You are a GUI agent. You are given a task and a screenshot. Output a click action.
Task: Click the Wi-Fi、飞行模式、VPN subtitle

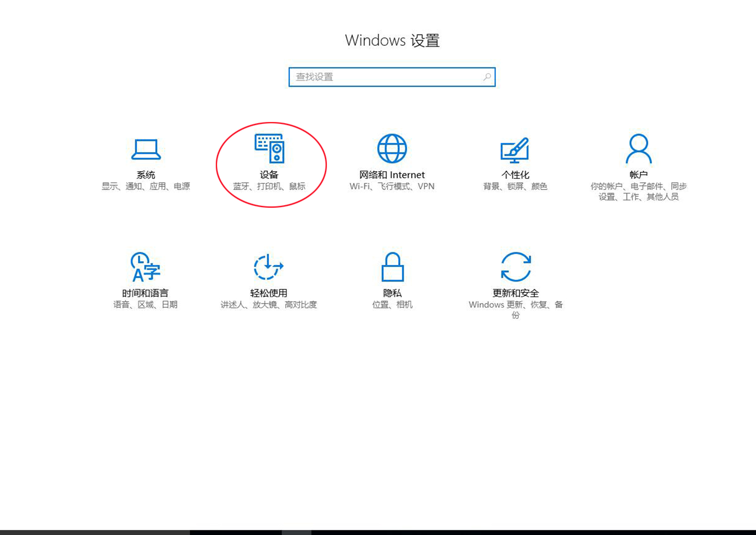pyautogui.click(x=392, y=186)
